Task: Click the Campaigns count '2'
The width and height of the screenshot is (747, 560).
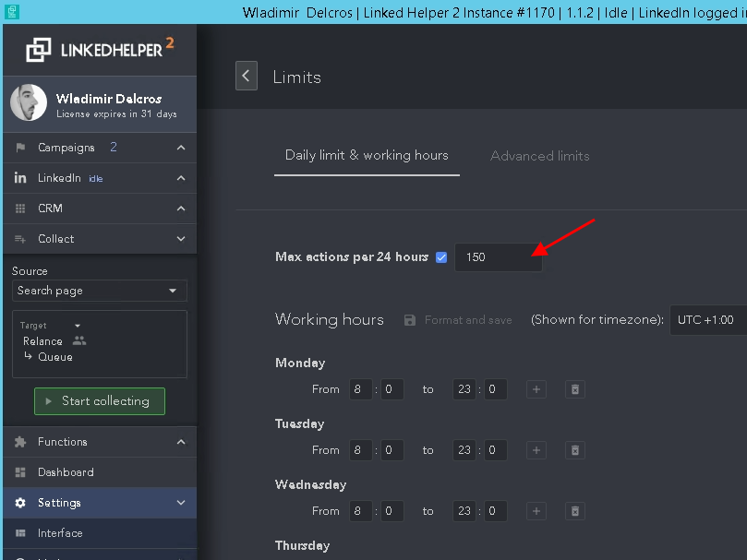Action: 114,147
